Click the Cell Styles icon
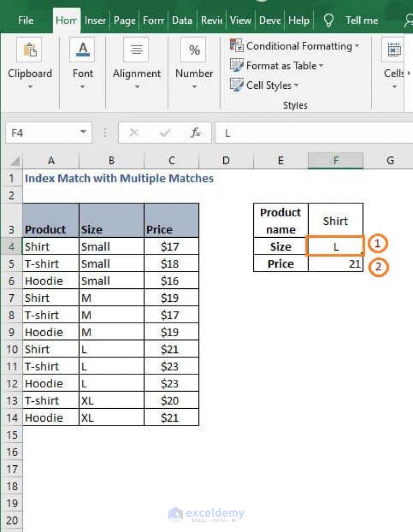This screenshot has width=413, height=532. click(x=236, y=85)
